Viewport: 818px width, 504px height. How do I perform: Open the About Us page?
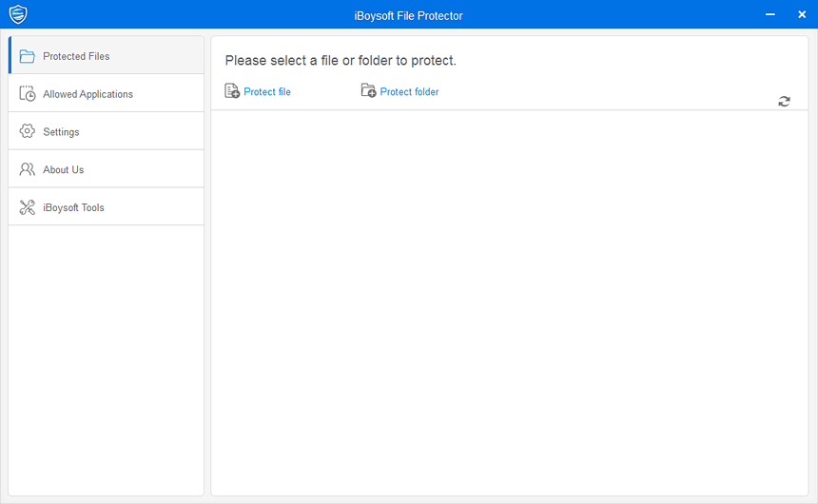[64, 170]
